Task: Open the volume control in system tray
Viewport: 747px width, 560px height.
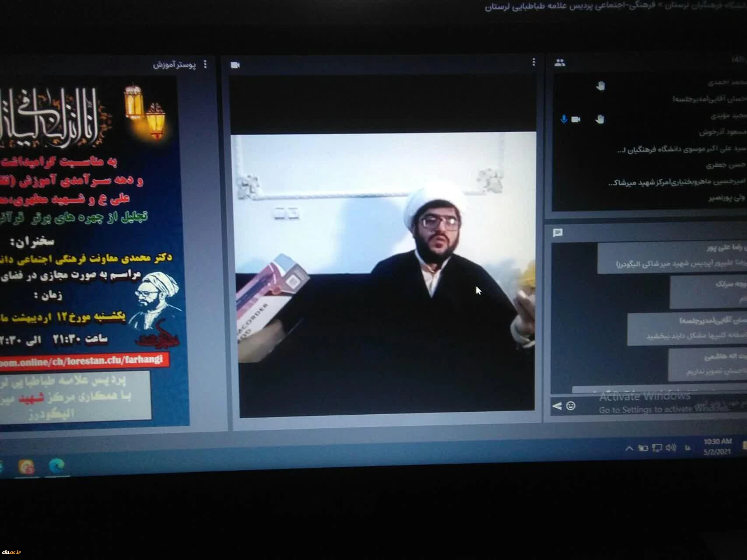Action: pos(671,448)
